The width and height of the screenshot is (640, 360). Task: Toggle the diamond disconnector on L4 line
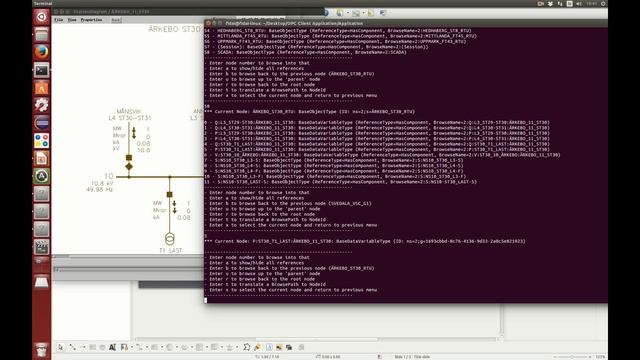point(129,167)
